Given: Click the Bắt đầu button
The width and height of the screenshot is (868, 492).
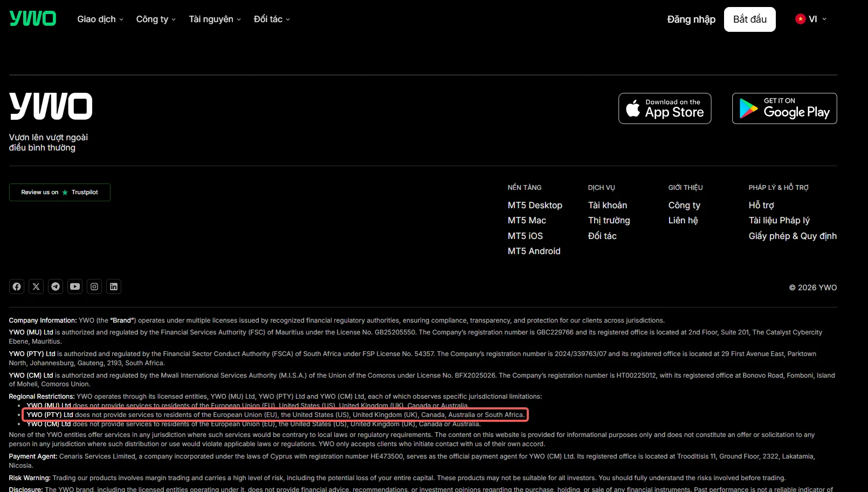Looking at the screenshot, I should click(749, 19).
